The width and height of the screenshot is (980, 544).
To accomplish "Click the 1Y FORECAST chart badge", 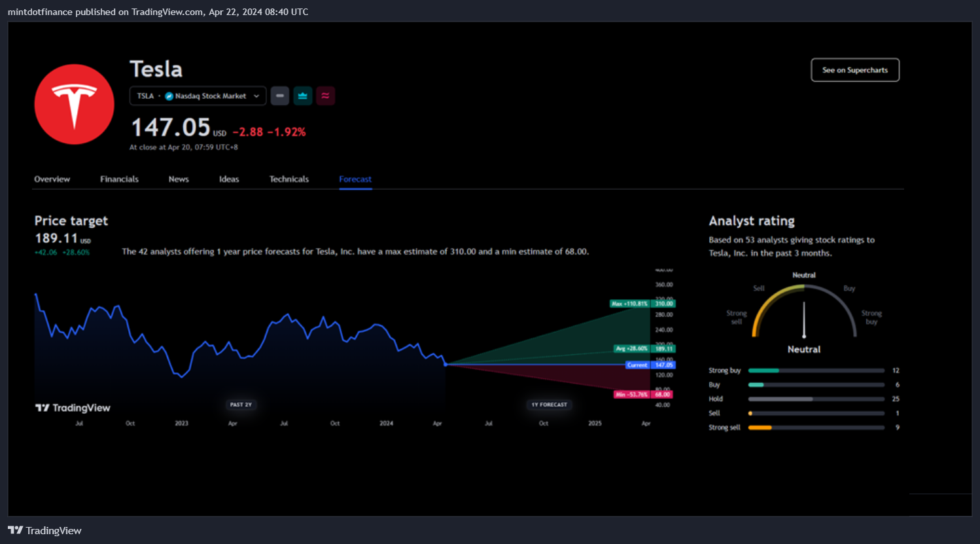I will pos(550,405).
